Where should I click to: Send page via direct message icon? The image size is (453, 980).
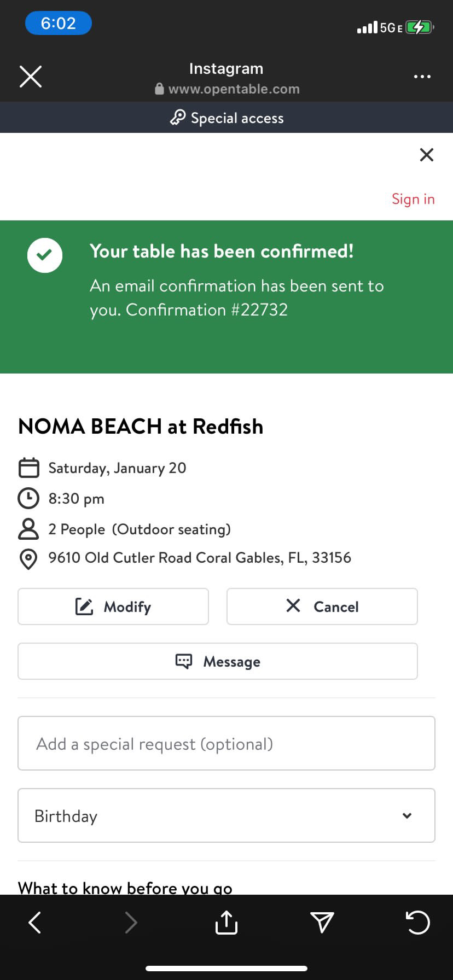click(x=322, y=923)
